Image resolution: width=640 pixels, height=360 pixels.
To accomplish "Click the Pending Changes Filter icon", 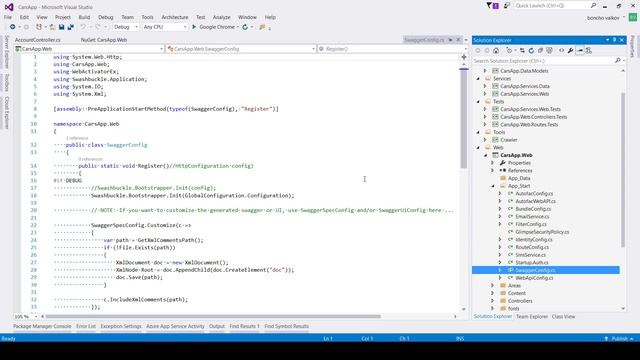I will coord(509,51).
